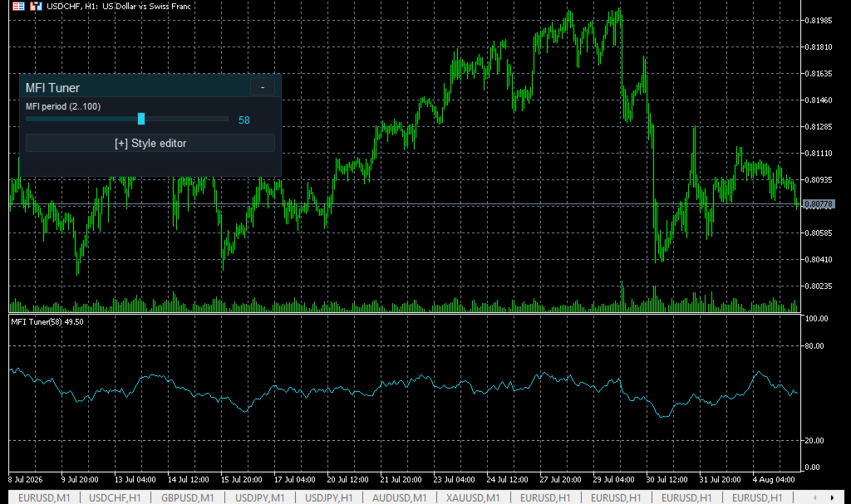Viewport: 851px width, 504px height.
Task: Click the MFI Tuner panel title
Action: (x=52, y=88)
